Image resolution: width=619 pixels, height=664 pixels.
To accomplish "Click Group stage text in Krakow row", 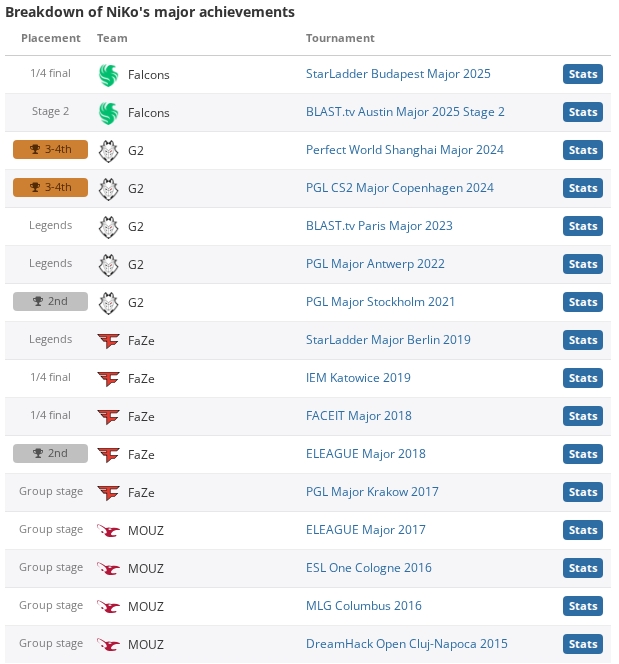I will point(51,492).
